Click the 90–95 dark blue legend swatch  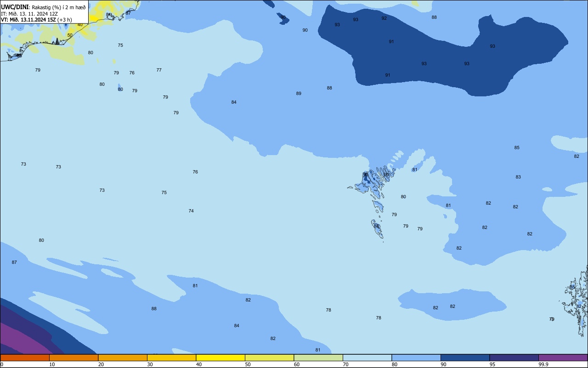[465, 357]
